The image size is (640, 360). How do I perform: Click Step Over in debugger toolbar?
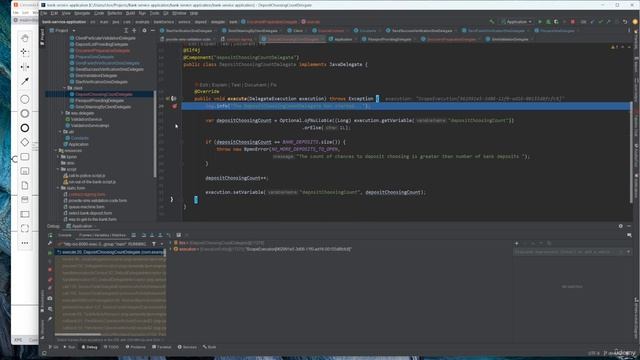[144, 235]
